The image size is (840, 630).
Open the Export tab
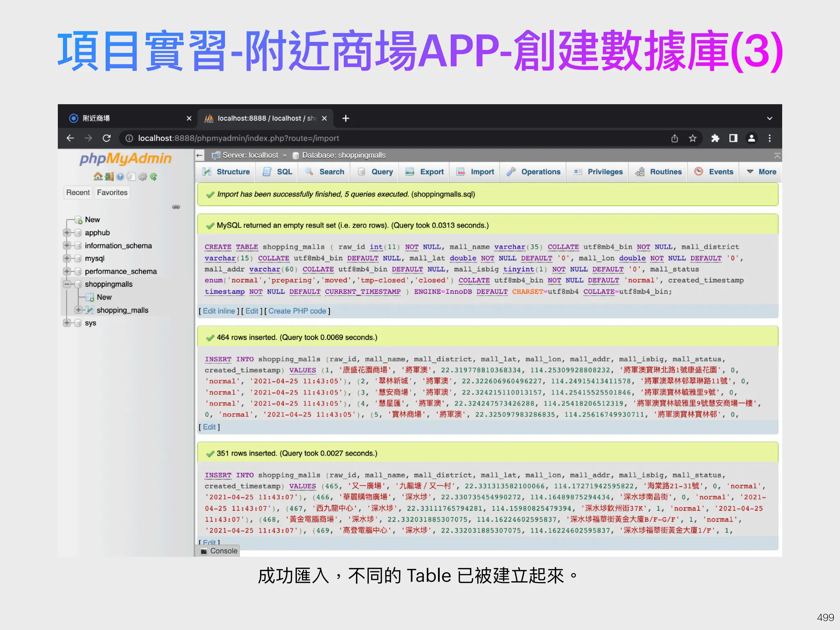point(425,172)
